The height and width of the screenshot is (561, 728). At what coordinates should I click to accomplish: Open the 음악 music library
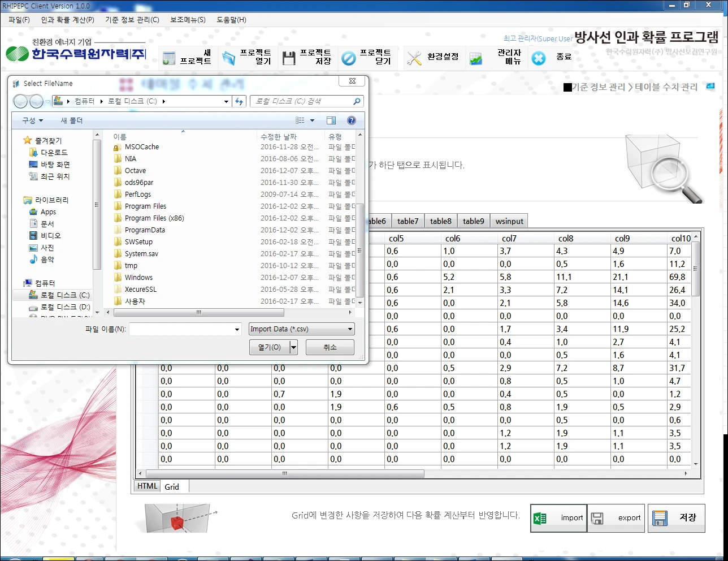(x=42, y=260)
